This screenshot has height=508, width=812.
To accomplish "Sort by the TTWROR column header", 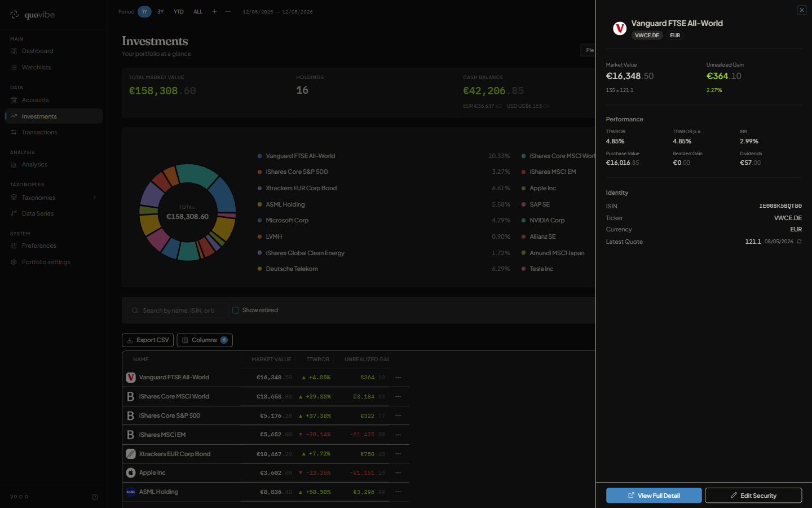I will [x=318, y=360].
